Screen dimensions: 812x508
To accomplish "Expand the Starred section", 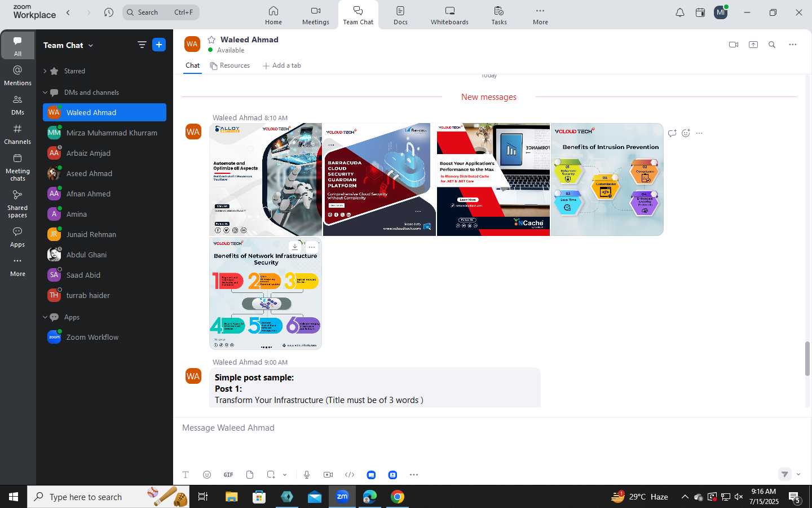I will pyautogui.click(x=45, y=71).
